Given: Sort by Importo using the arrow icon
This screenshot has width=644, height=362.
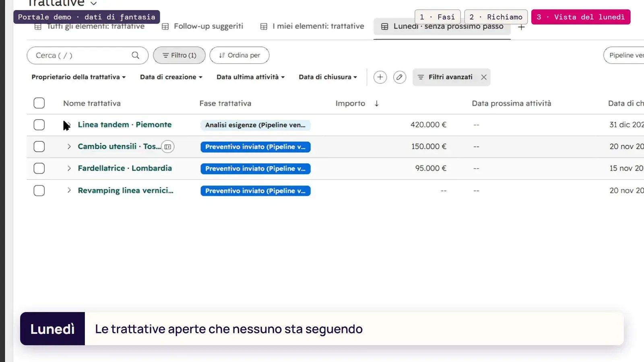Looking at the screenshot, I should (x=377, y=103).
